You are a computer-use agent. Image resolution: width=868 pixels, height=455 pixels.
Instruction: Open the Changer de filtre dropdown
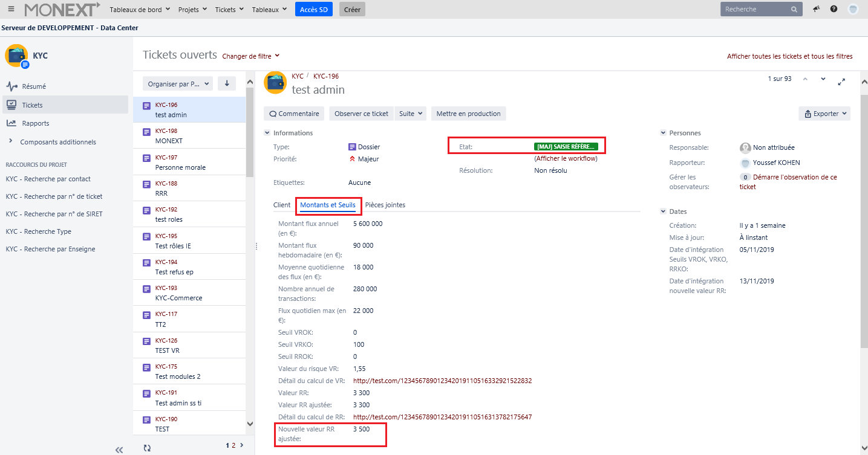pos(251,56)
